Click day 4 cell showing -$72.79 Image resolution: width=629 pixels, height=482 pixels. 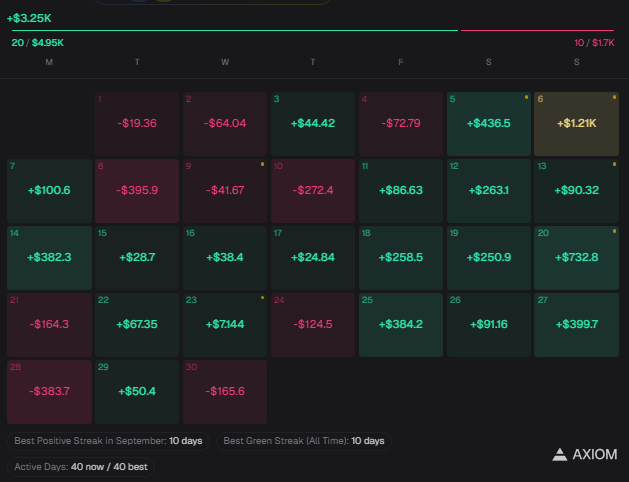[401, 124]
